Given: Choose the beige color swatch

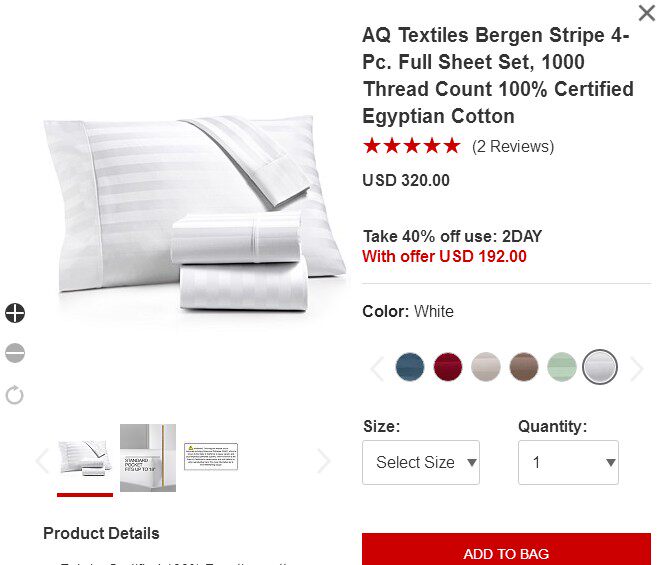Looking at the screenshot, I should 486,367.
